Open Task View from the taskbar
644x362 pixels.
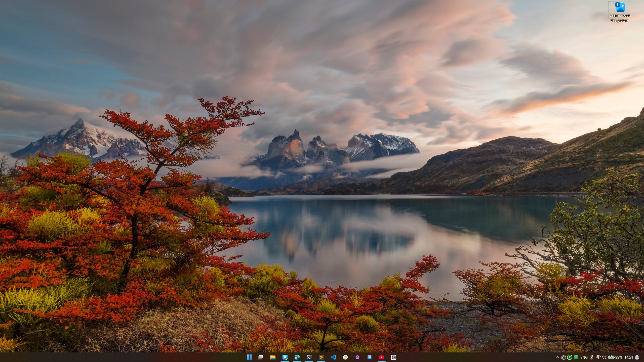click(261, 357)
